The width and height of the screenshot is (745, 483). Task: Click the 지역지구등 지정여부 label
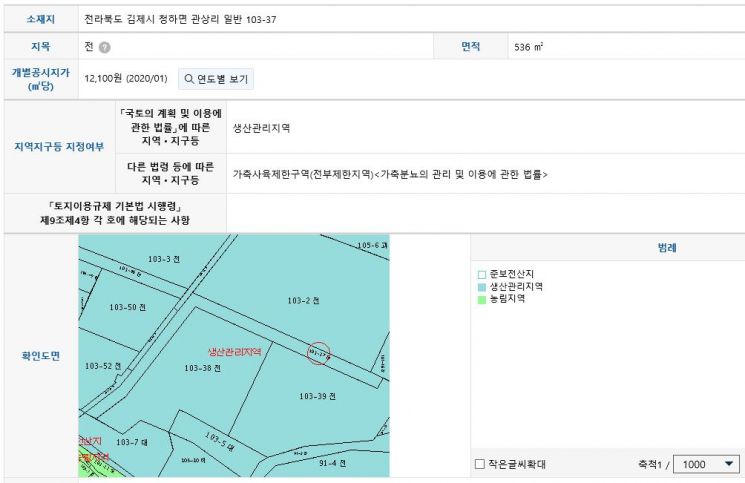click(59, 147)
